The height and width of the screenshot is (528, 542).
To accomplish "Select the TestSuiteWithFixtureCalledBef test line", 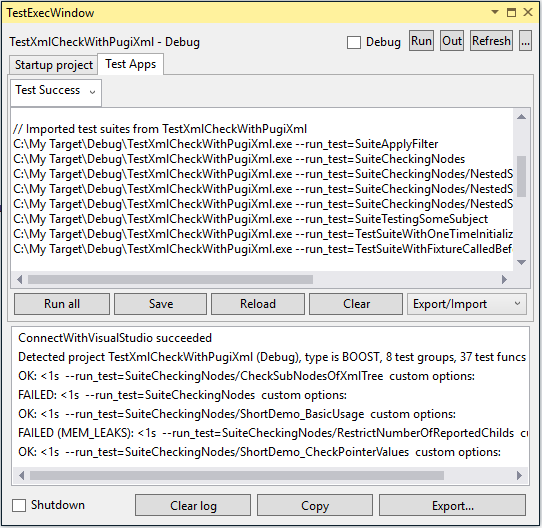I will [263, 249].
